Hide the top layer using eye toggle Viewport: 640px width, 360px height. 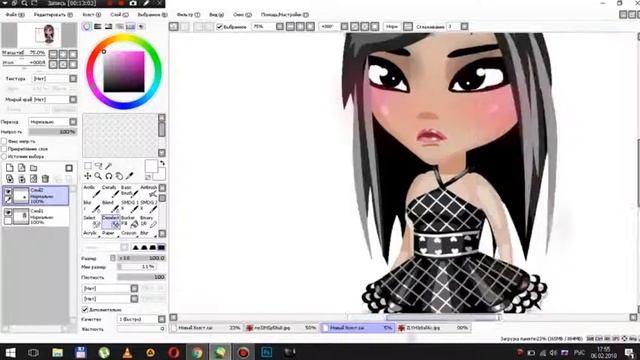8,191
